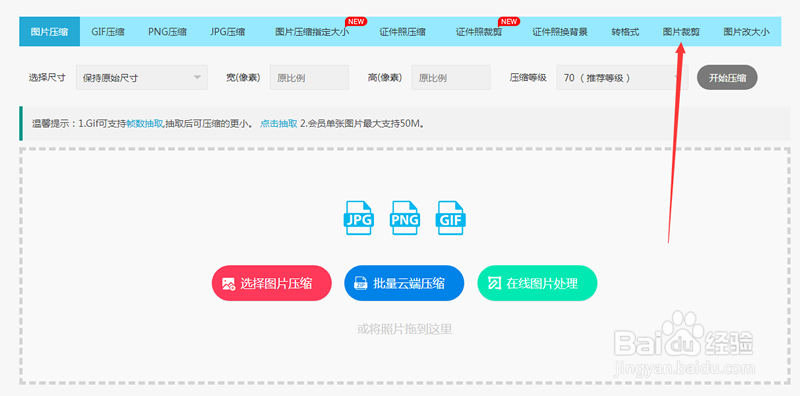Click the 或将照片拖到这里 text

coord(404,329)
